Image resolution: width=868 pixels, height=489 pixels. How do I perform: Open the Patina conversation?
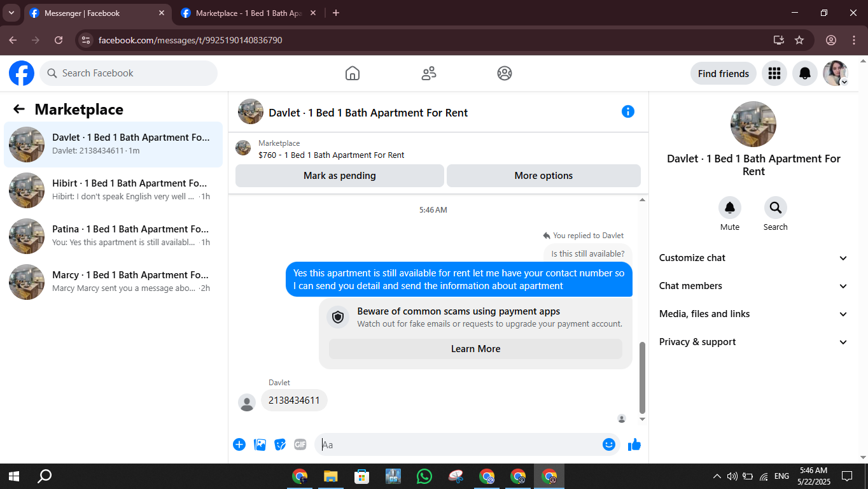pyautogui.click(x=113, y=236)
